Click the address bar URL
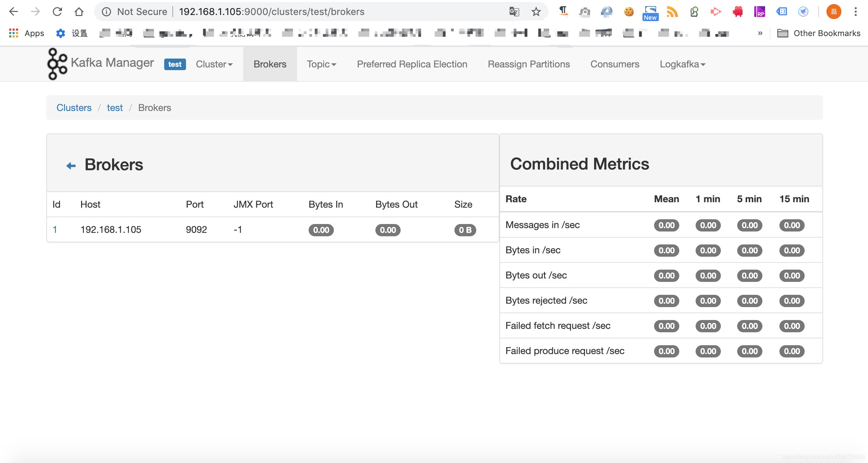 [272, 12]
